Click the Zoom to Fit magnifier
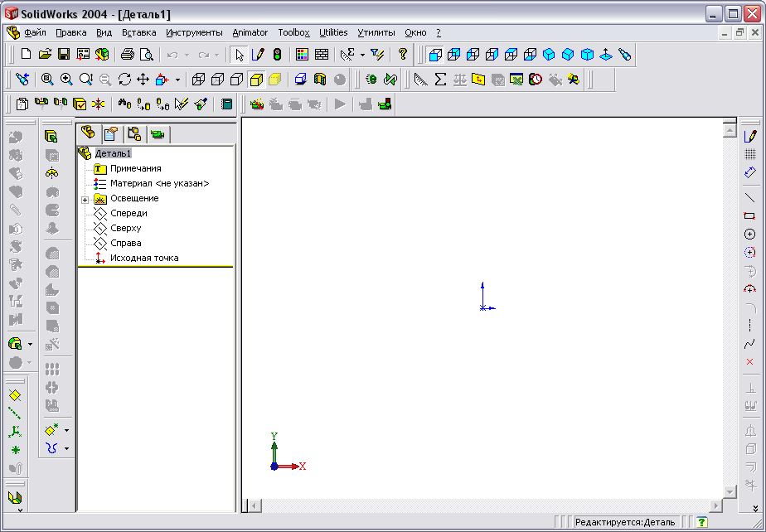The height and width of the screenshot is (532, 766). pyautogui.click(x=47, y=80)
